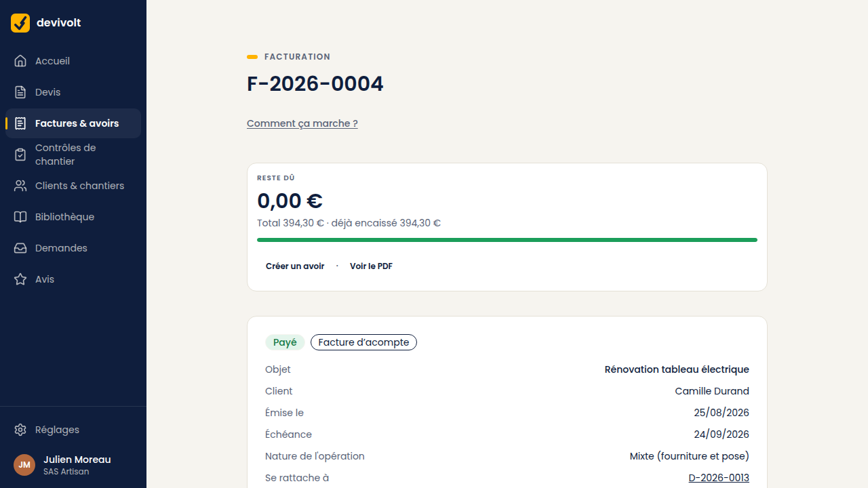Open linked quote D-2026-0013
The height and width of the screenshot is (488, 868).
pyautogui.click(x=719, y=478)
